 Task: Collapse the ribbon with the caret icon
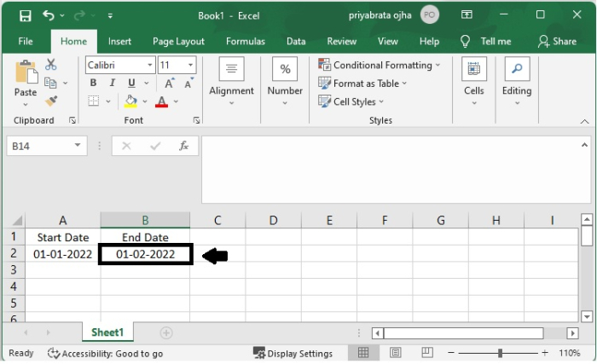[584, 121]
